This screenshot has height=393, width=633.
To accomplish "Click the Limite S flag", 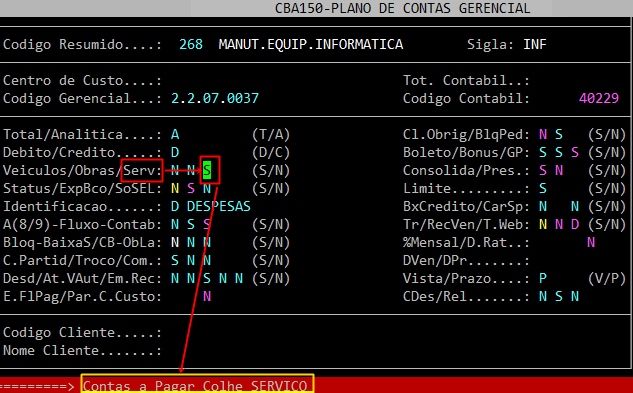I will [x=543, y=188].
